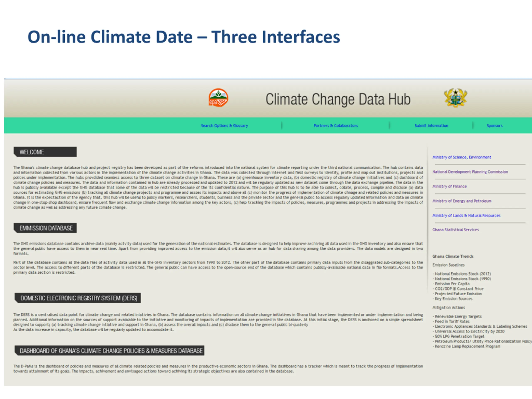This screenshot has height=399, width=532.
Task: Click the Ghana coat of arms emblem
Action: 455,98
